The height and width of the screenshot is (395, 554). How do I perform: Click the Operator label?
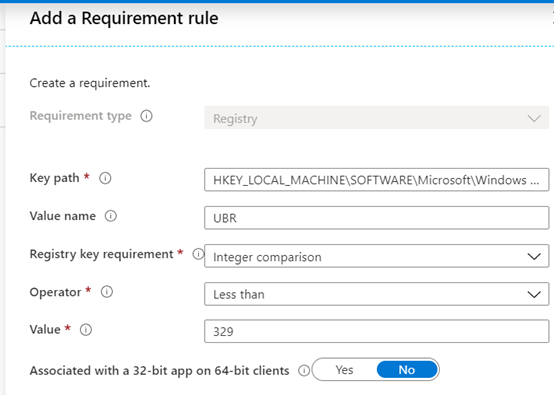(55, 292)
